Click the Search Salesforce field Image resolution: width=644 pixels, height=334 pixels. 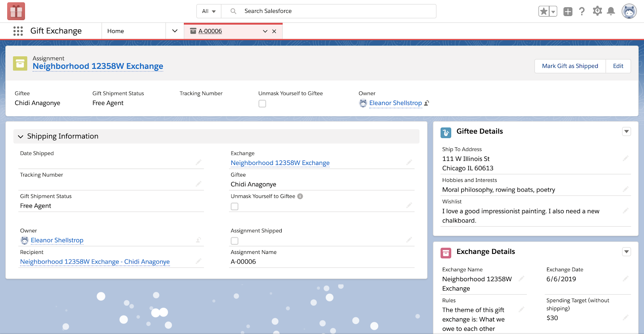[329, 11]
